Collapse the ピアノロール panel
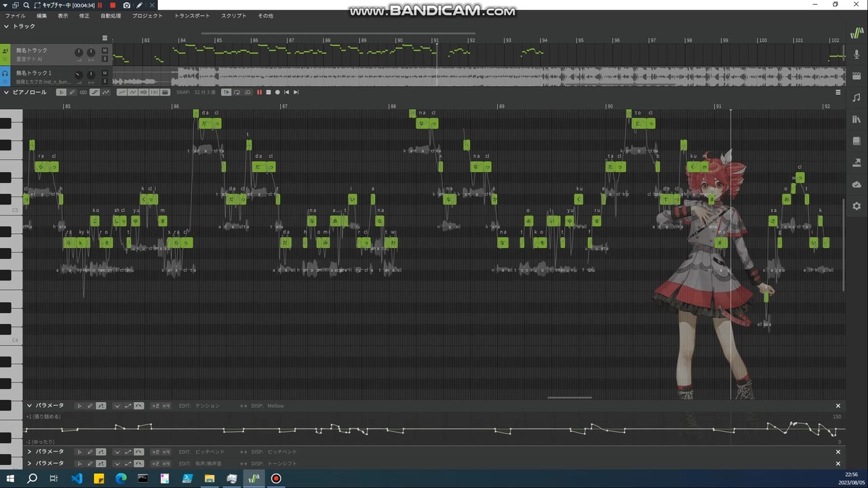Screen dimensions: 868x488 7,92
